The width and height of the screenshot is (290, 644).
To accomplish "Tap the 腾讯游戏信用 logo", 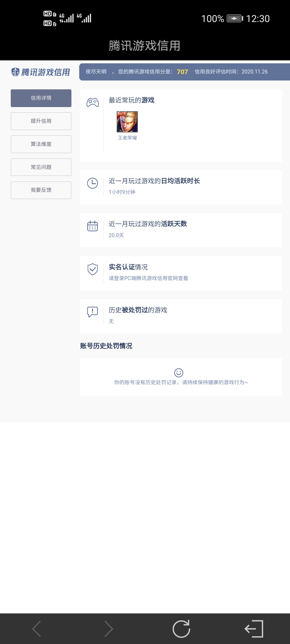I will pyautogui.click(x=41, y=72).
